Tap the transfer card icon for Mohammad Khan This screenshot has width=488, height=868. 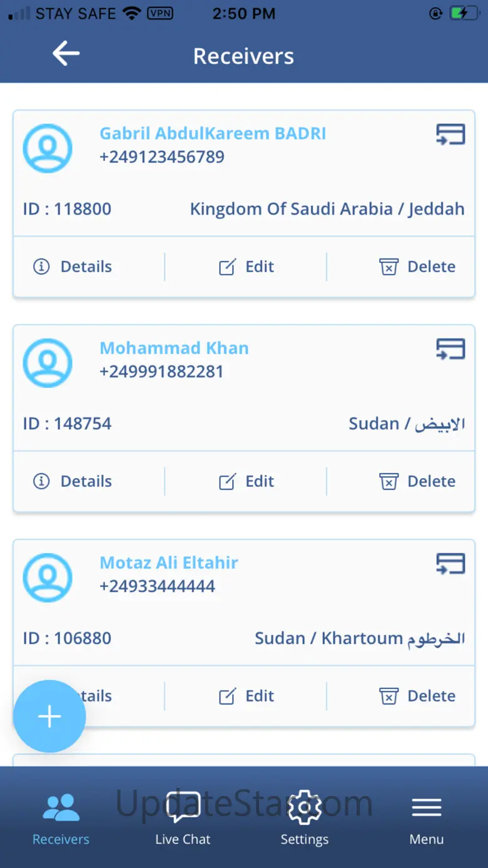450,349
